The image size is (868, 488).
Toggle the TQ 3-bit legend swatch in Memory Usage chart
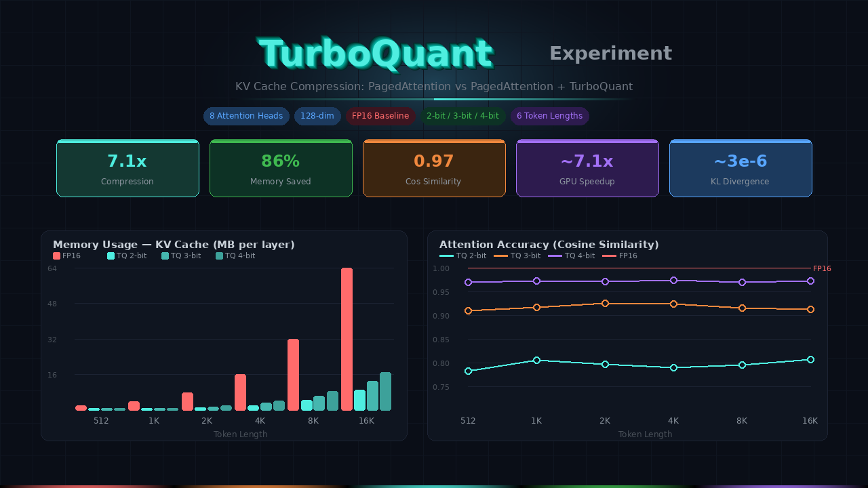(164, 256)
